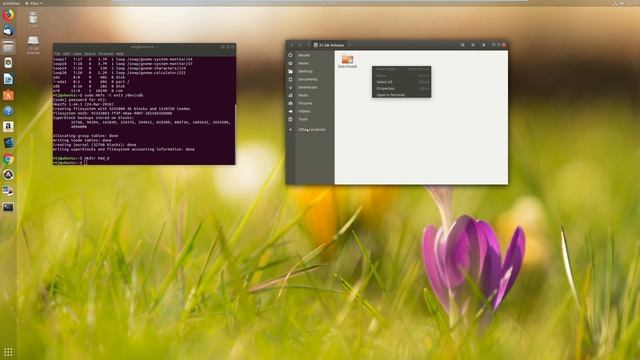Screen dimensions: 640x360
Task: Open the Terminal window's File menu
Action: (x=57, y=53)
